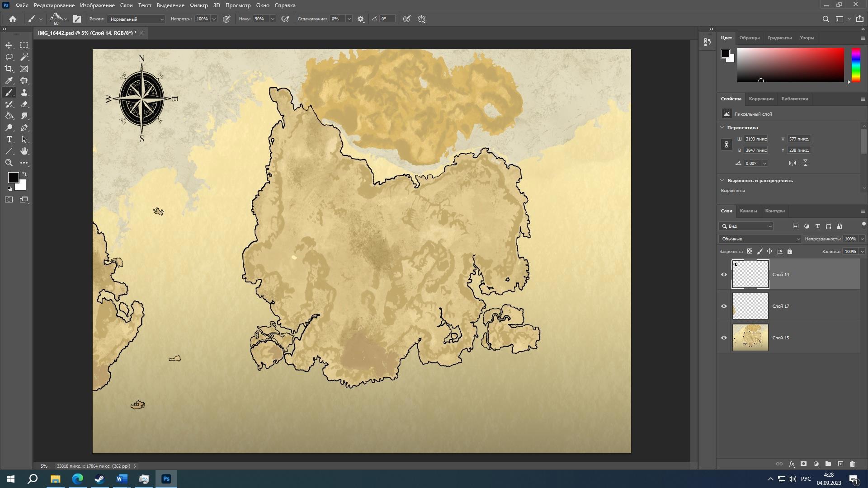
Task: Select the Hand tool
Action: (24, 151)
